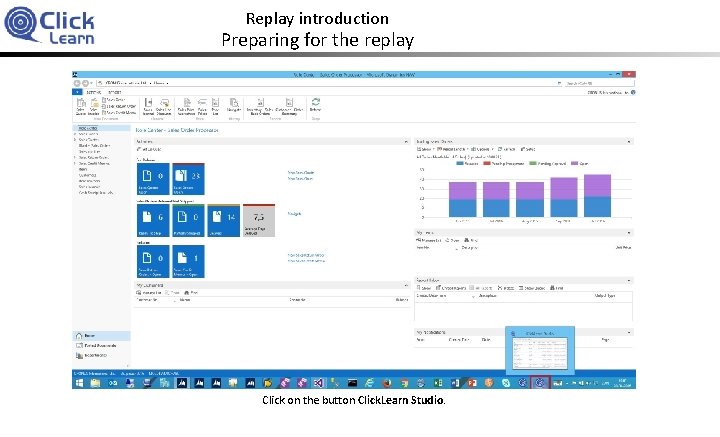Open the Sales Orders tile showing 23

pyautogui.click(x=188, y=179)
